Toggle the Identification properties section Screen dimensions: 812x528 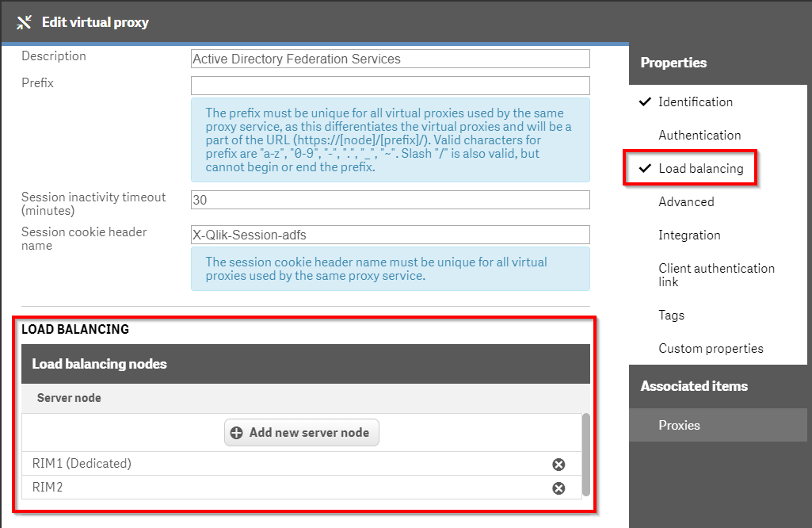(695, 101)
